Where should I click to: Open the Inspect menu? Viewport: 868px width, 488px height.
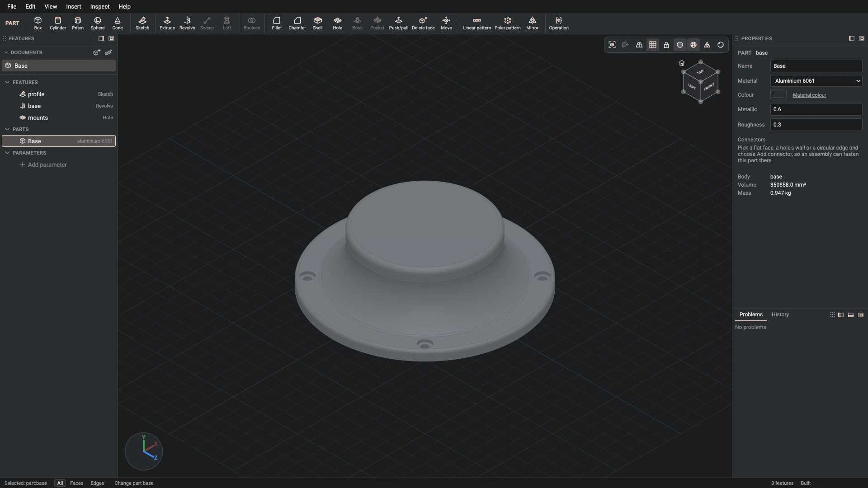100,6
